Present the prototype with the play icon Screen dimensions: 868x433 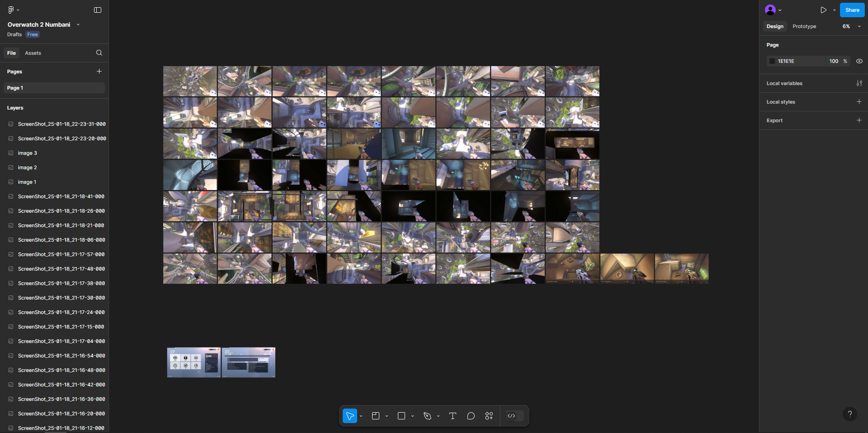824,10
